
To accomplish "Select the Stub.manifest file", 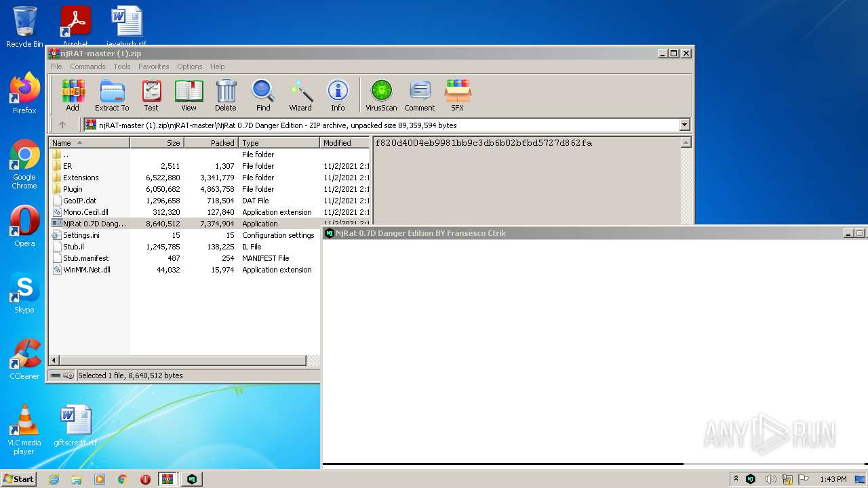I will 184,258.
